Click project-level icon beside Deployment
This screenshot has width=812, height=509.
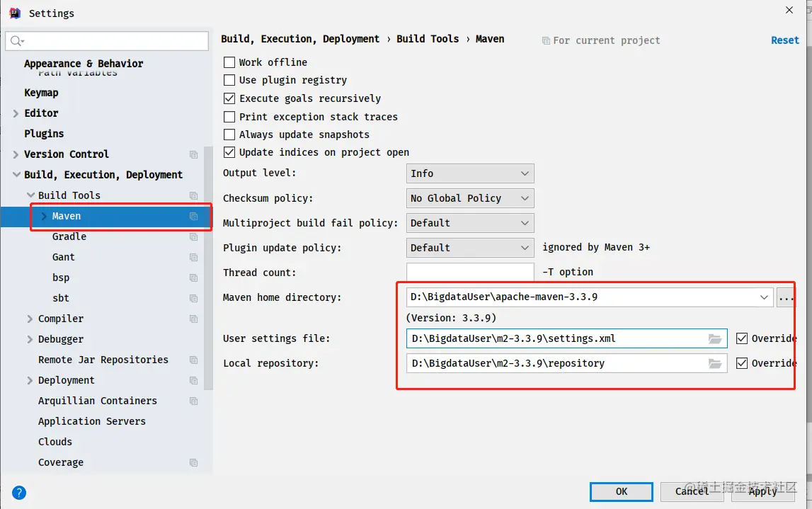click(x=194, y=381)
